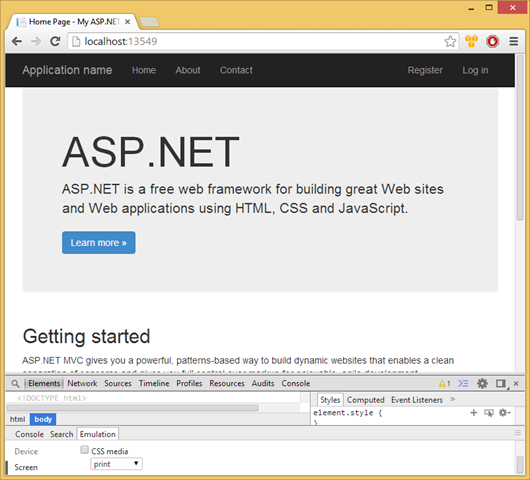Open the Computed styles tab
Viewport: 530px width, 480px height.
click(x=365, y=400)
